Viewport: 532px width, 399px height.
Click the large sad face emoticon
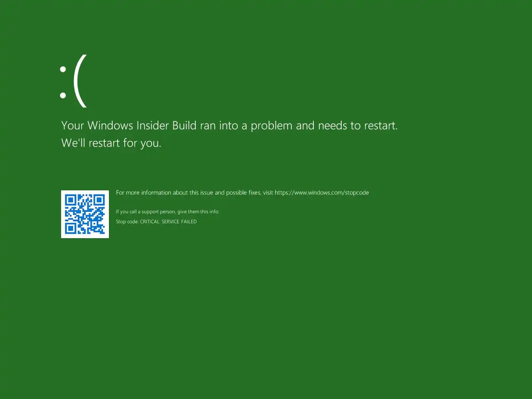(x=73, y=81)
